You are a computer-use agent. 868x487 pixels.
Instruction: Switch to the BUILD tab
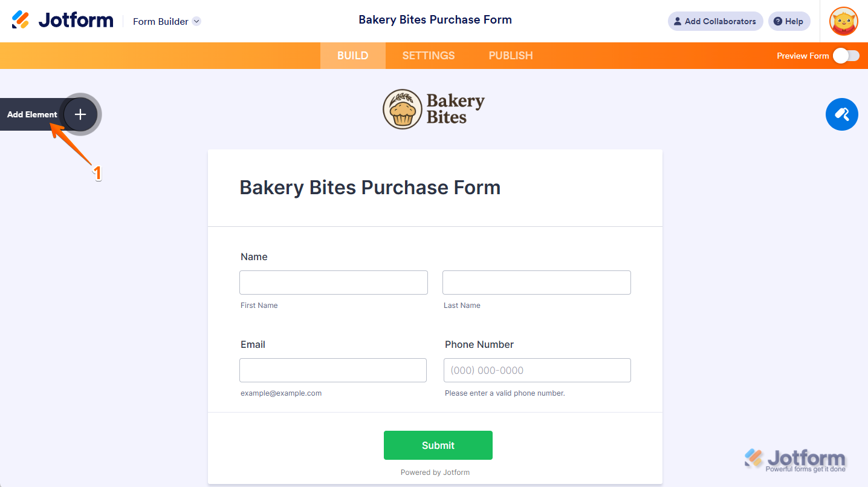[352, 56]
